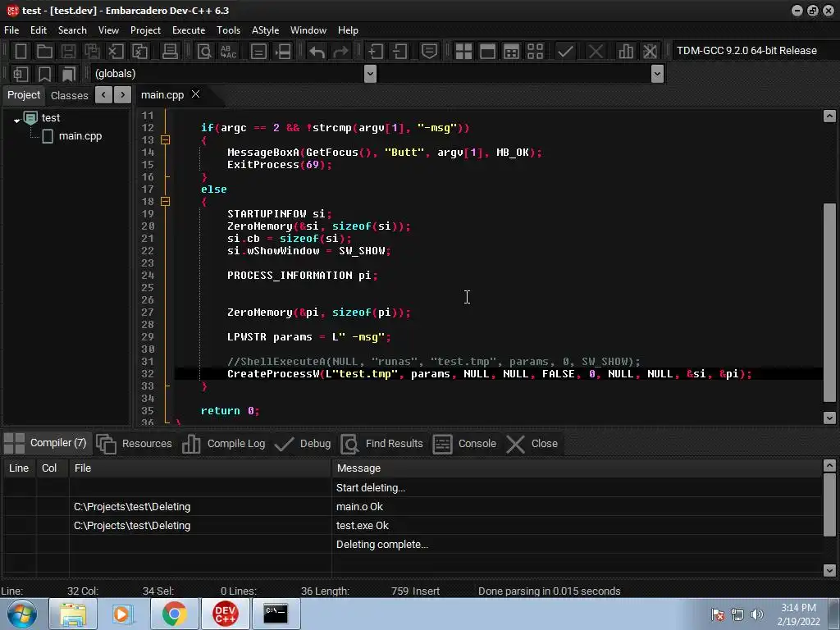Select the main.cpp editor tab
840x630 pixels.
click(162, 95)
